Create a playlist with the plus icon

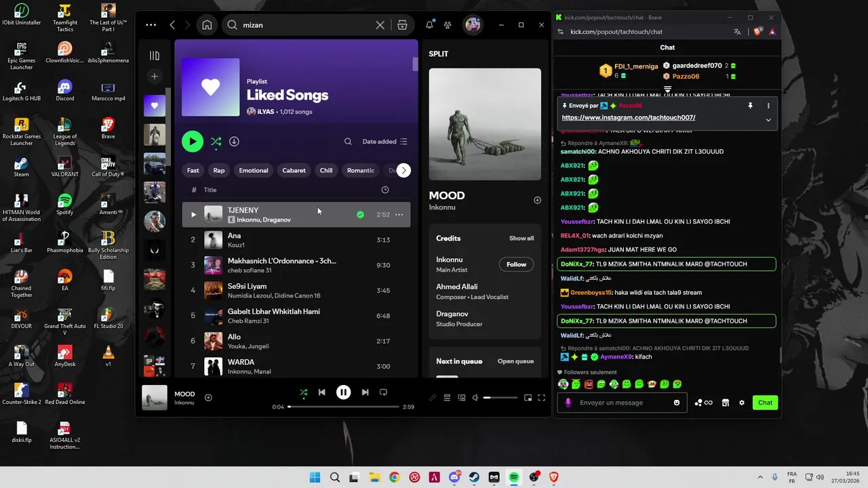click(x=155, y=77)
